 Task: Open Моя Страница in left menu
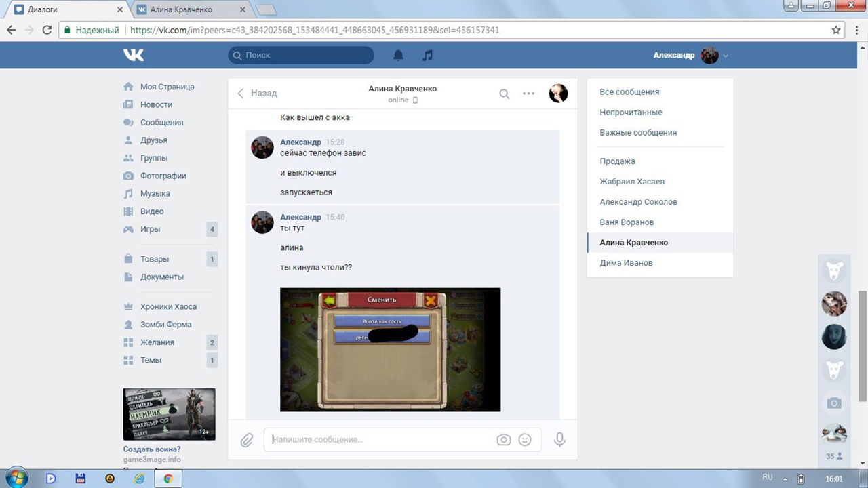(x=167, y=87)
